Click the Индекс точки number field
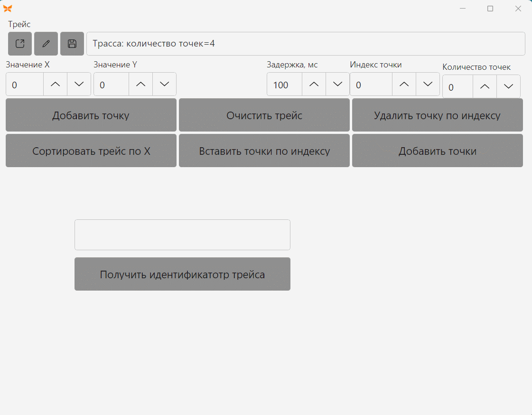 371,84
